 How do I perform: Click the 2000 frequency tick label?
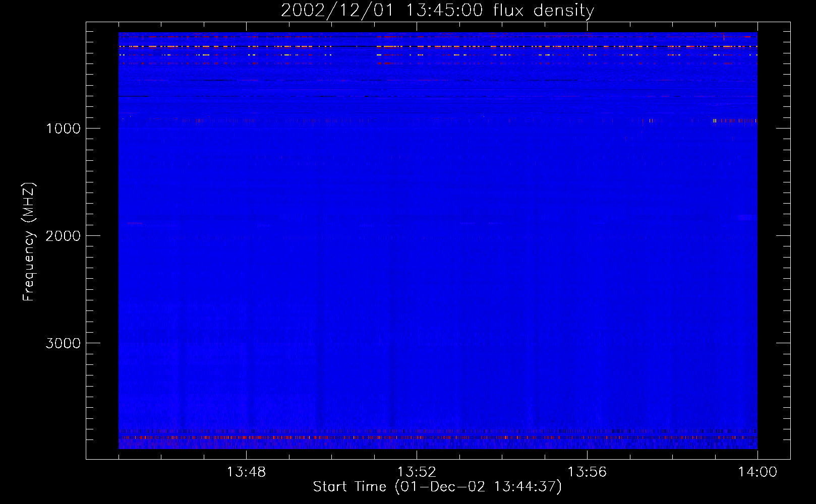coord(63,236)
